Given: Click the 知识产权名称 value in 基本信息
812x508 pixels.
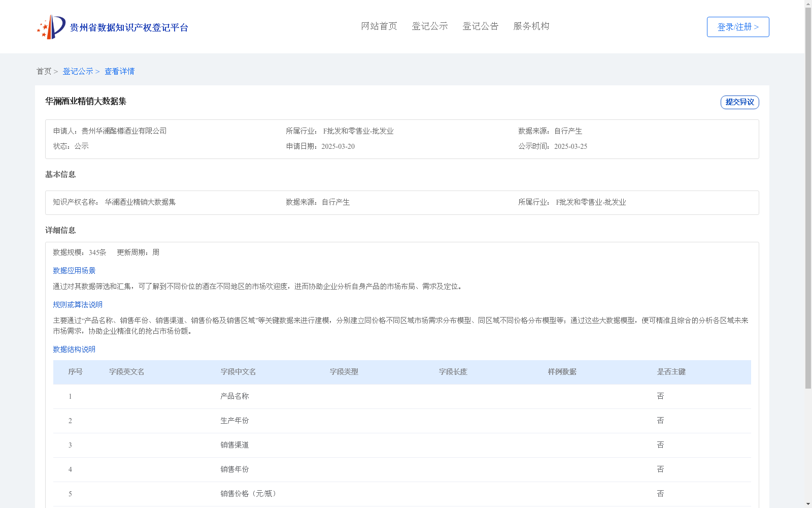Looking at the screenshot, I should click(x=140, y=202).
